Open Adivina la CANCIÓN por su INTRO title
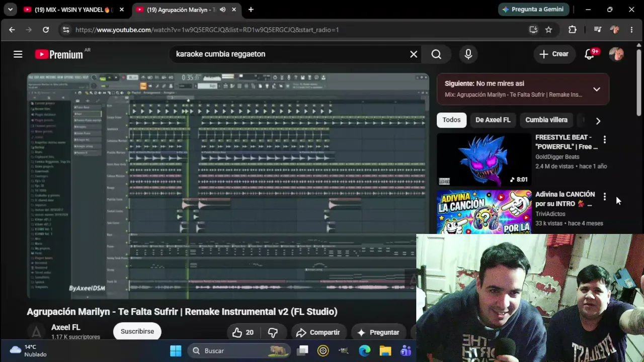This screenshot has width=644, height=362. click(x=565, y=199)
